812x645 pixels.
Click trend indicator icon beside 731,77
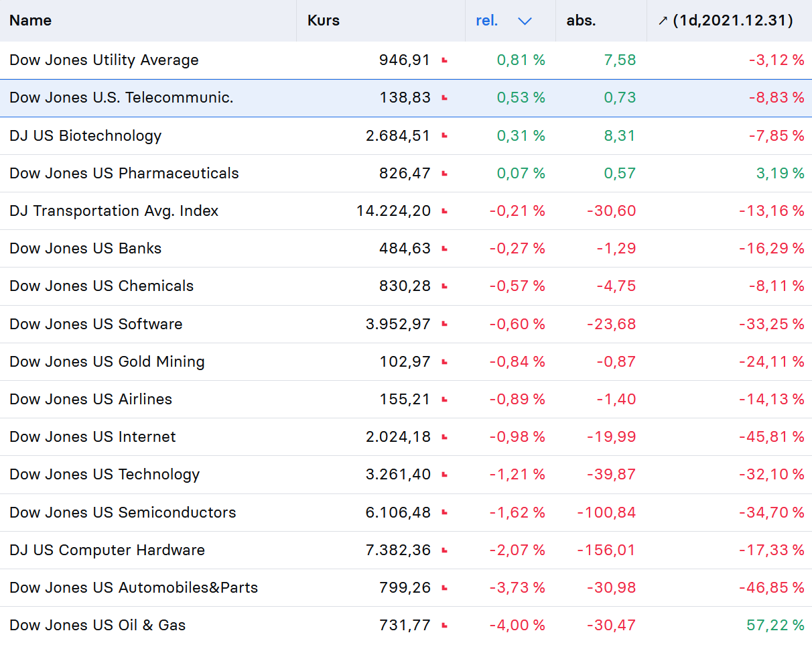point(444,626)
